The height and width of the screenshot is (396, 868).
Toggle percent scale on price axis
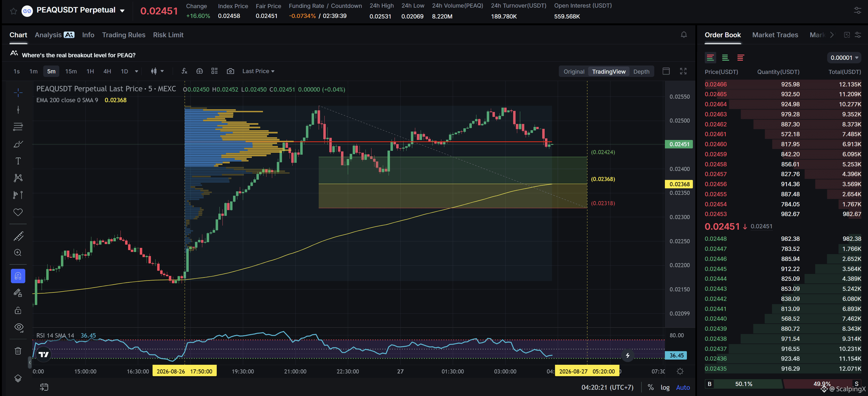(651, 387)
